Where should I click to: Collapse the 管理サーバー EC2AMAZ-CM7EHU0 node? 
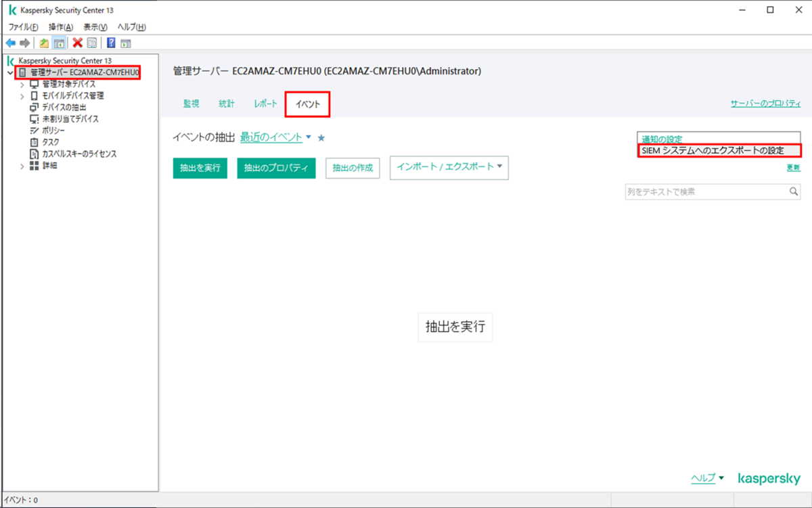(x=9, y=72)
